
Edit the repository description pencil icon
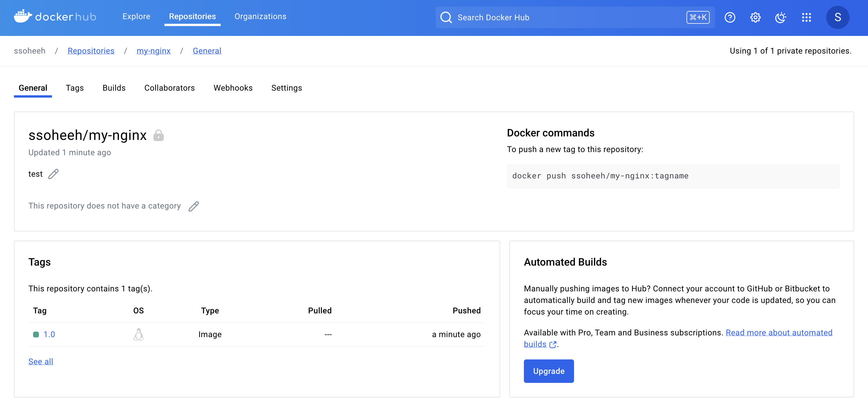[53, 174]
